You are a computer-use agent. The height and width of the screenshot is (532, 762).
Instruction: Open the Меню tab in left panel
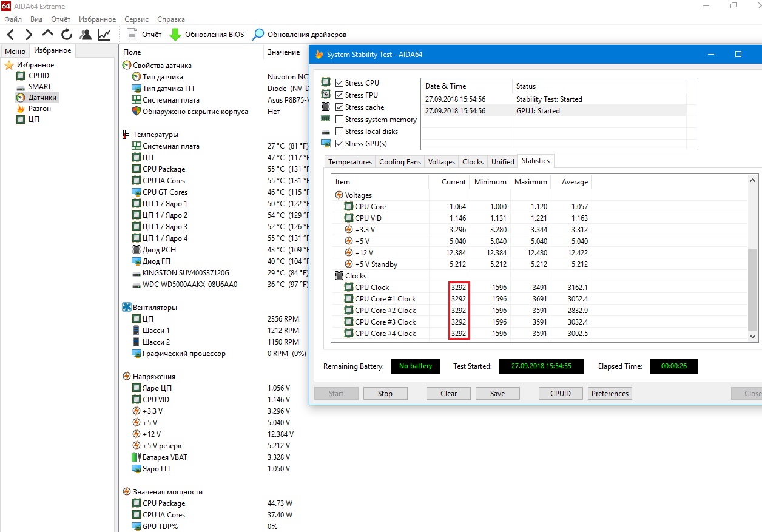pos(15,52)
